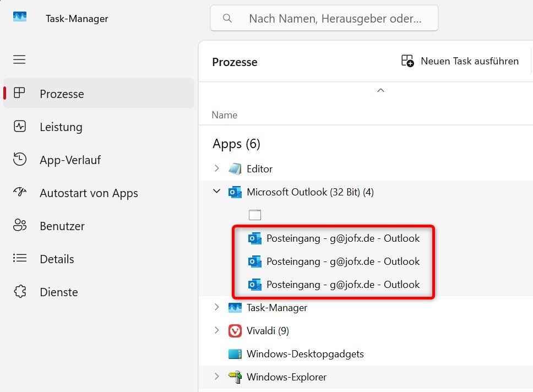Click the Microsoft Outlook app icon
The image size is (533, 392).
coord(235,192)
